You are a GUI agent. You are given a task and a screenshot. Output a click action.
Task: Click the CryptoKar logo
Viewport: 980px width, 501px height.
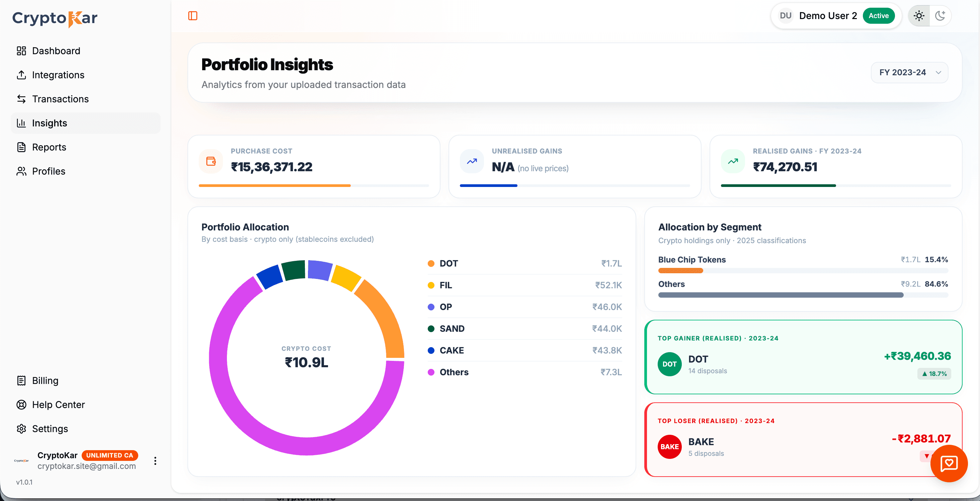coord(55,18)
